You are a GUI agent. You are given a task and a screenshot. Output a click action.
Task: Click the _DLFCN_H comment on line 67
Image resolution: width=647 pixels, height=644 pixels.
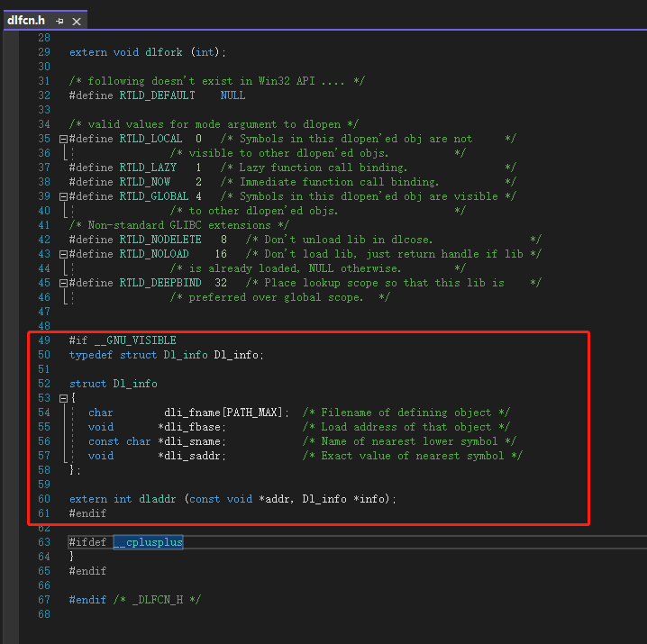157,600
